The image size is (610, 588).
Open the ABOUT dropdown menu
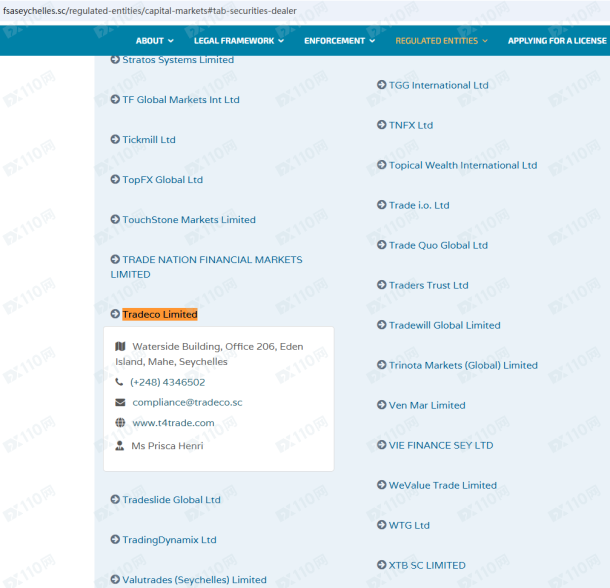(154, 40)
